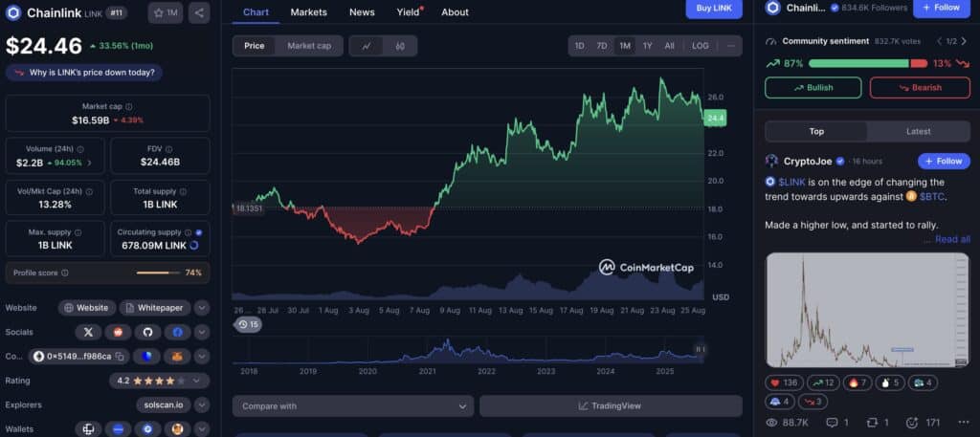
Task: Expand the Rating dropdown chevron
Action: pyautogui.click(x=197, y=381)
